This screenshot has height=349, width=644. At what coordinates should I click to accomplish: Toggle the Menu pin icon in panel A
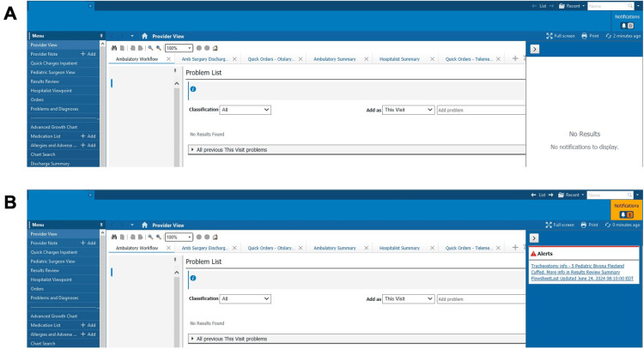pyautogui.click(x=101, y=36)
